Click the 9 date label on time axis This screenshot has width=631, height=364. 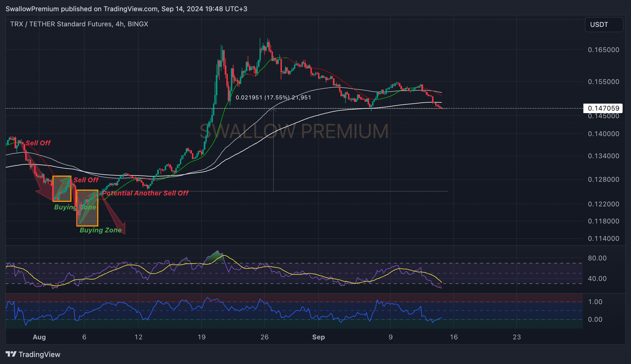click(x=391, y=337)
